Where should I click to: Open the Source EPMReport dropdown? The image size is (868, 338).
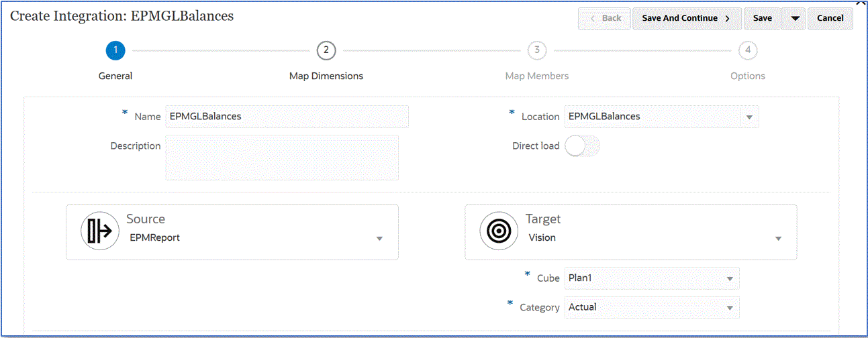(379, 238)
